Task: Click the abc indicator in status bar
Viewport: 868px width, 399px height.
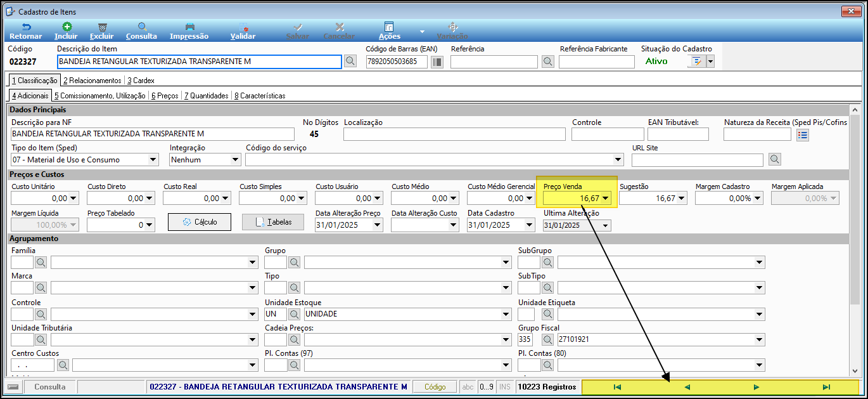Action: [x=468, y=387]
